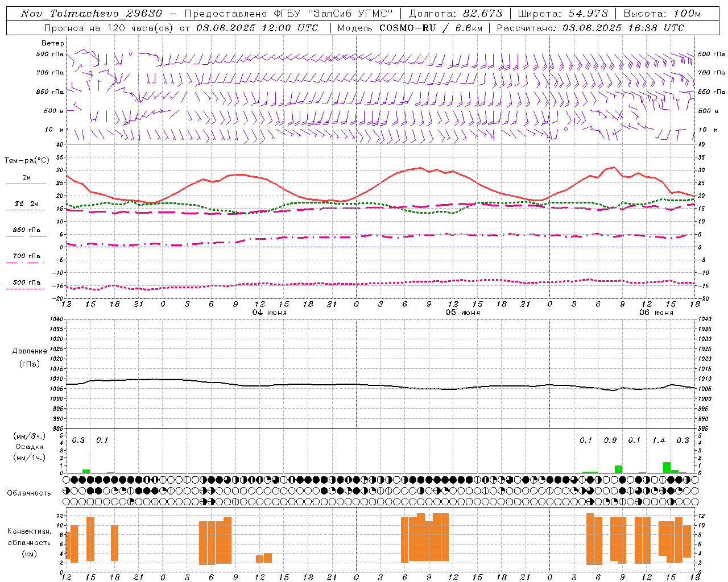Click the (гПа) unit under Давление
The width and height of the screenshot is (728, 582).
[28, 364]
